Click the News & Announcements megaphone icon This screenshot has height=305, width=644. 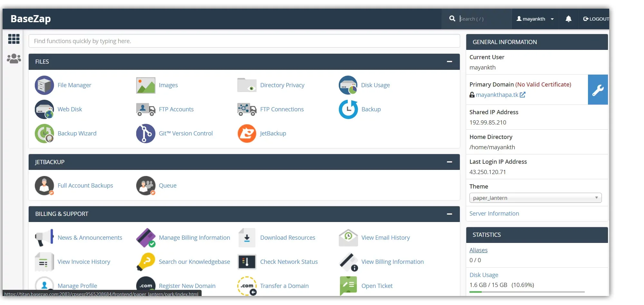(x=44, y=238)
